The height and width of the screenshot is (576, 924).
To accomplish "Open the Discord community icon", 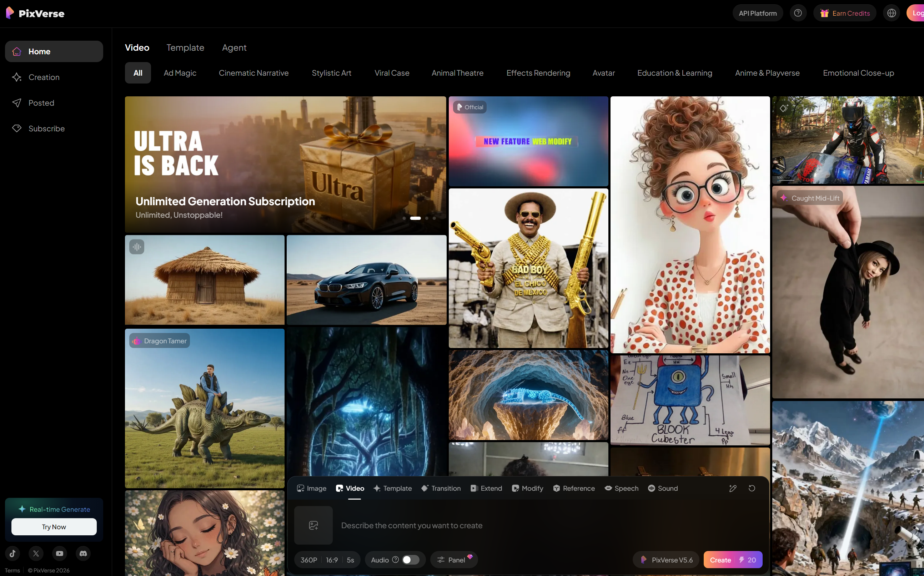I will (83, 553).
